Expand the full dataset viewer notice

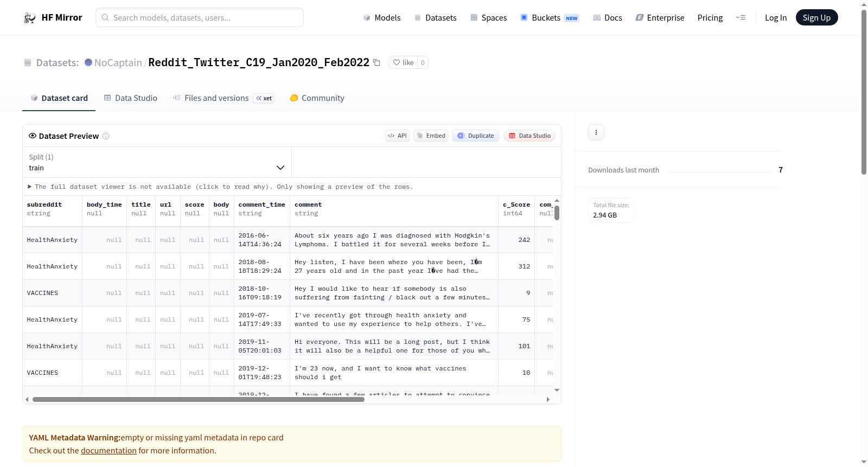[x=220, y=187]
